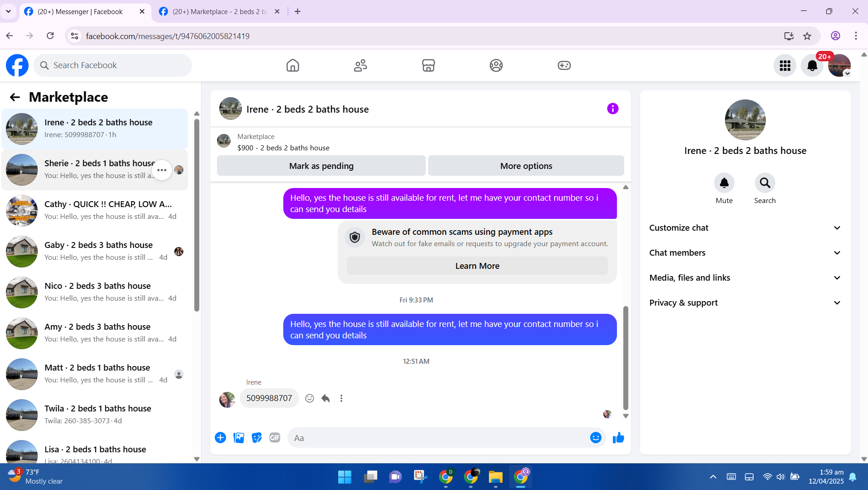Viewport: 868px width, 490px height.
Task: Click the chat list scrollbar
Action: pos(197,216)
